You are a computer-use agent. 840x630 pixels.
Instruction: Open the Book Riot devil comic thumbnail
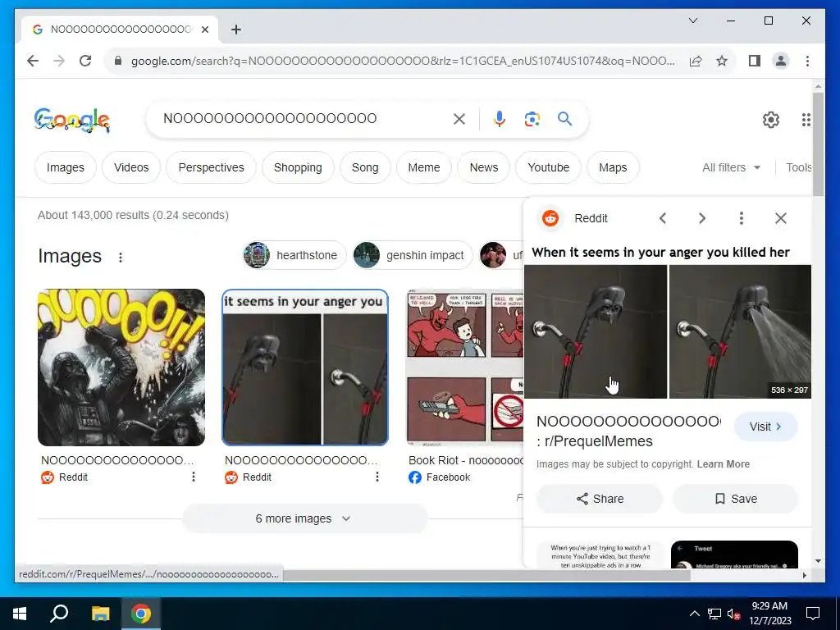point(465,367)
